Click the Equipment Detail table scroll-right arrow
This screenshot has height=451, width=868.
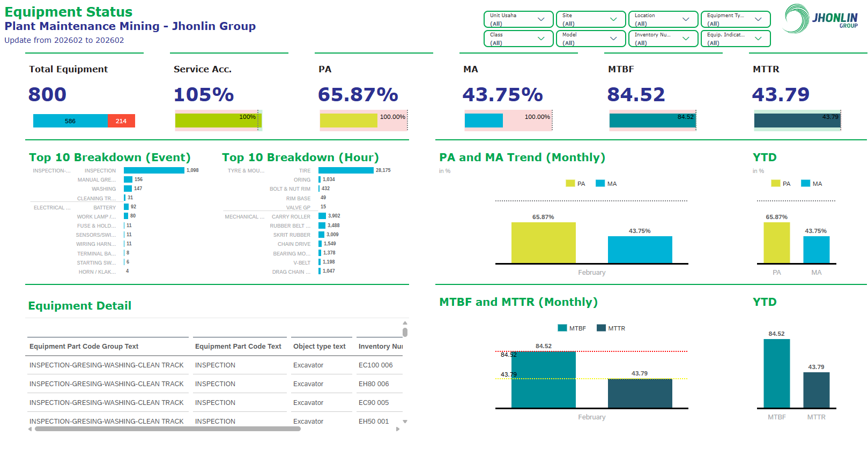point(397,429)
